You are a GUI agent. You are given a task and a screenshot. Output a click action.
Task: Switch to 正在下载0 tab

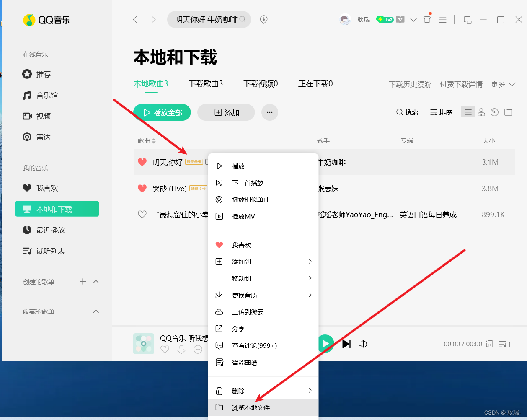(x=315, y=84)
